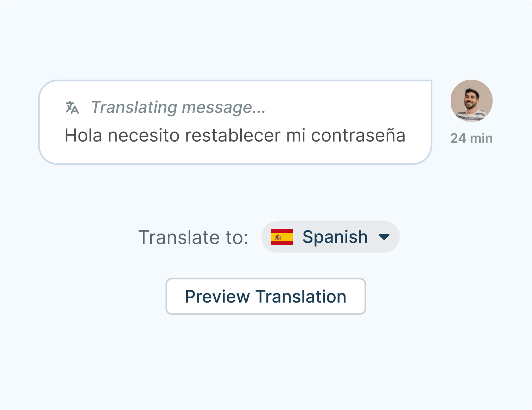Image resolution: width=532 pixels, height=410 pixels.
Task: Click the word "Translation" on the button
Action: click(x=301, y=297)
